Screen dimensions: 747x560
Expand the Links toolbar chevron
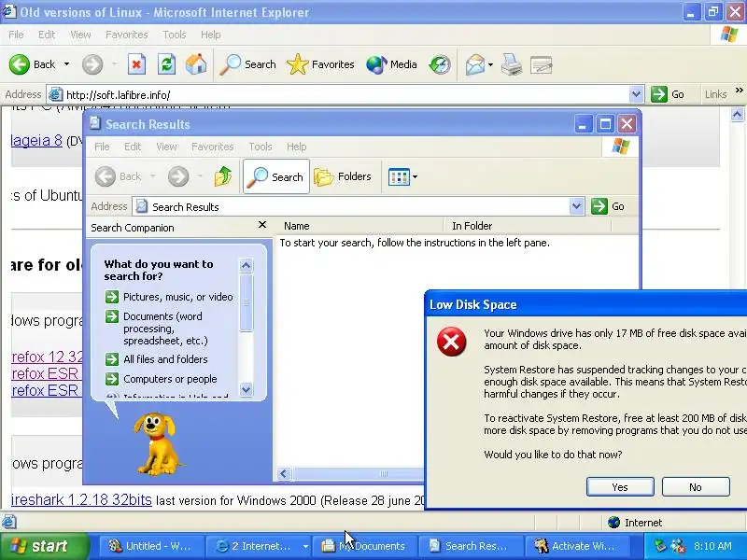(x=739, y=91)
